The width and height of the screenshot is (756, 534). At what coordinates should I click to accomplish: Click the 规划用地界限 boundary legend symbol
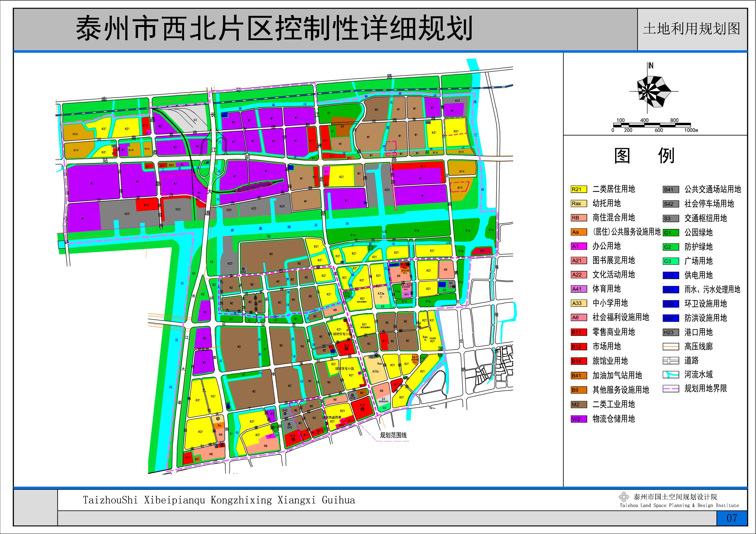tap(671, 389)
